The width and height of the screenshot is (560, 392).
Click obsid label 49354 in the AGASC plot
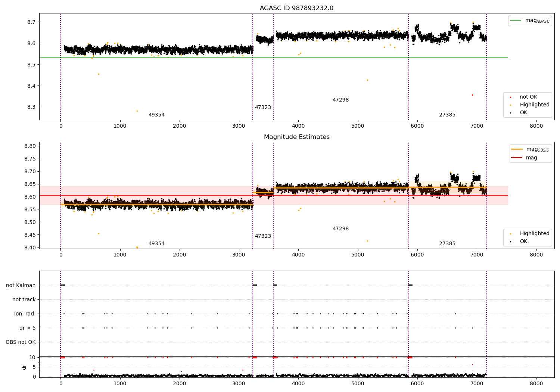[156, 115]
